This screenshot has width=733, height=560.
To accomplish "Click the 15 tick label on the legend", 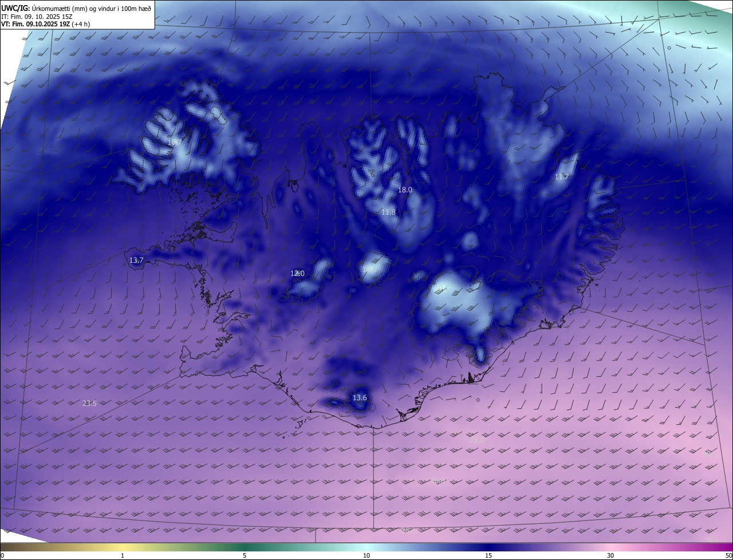I will point(488,555).
